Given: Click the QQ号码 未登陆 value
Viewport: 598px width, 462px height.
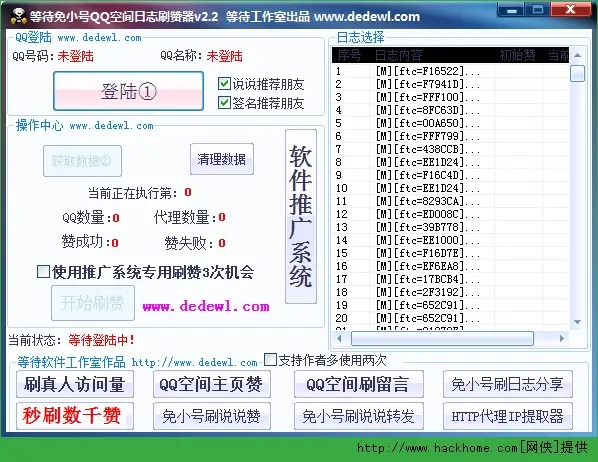Looking at the screenshot, I should [x=76, y=56].
